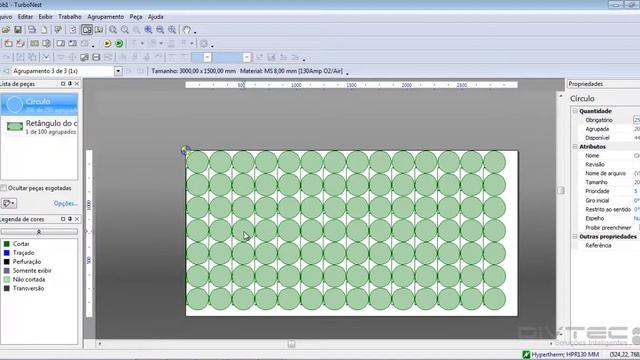Viewport: 640px width, 360px height.
Task: Click the Tamanho 3000,00 x 1500,00 mm text
Action: pos(193,71)
